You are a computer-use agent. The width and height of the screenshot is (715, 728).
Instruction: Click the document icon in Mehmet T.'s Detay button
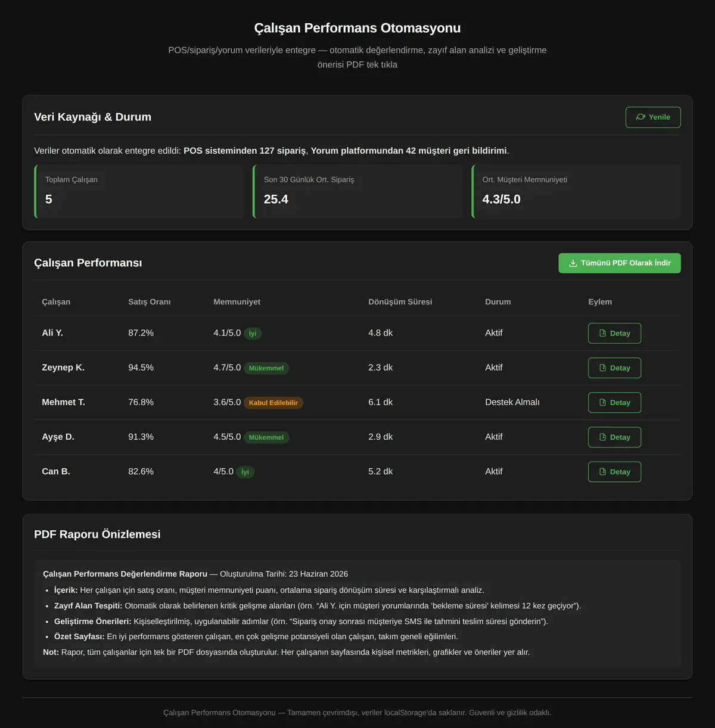click(602, 403)
